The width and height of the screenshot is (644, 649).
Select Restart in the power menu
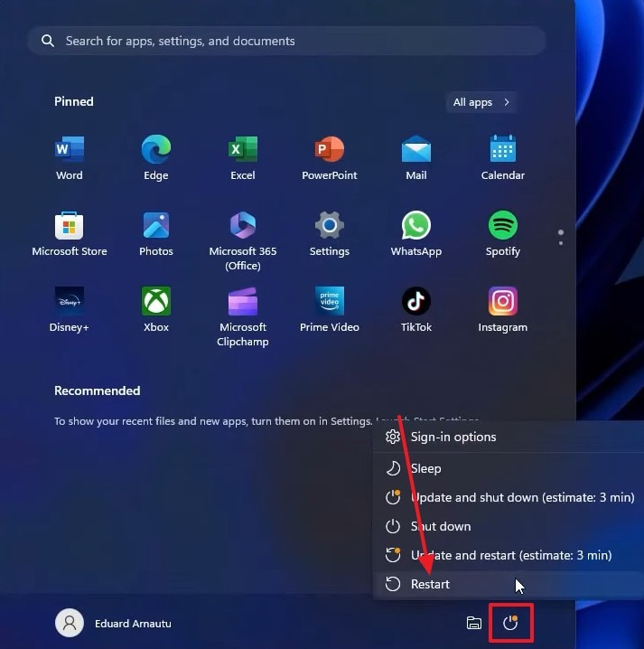[509, 584]
